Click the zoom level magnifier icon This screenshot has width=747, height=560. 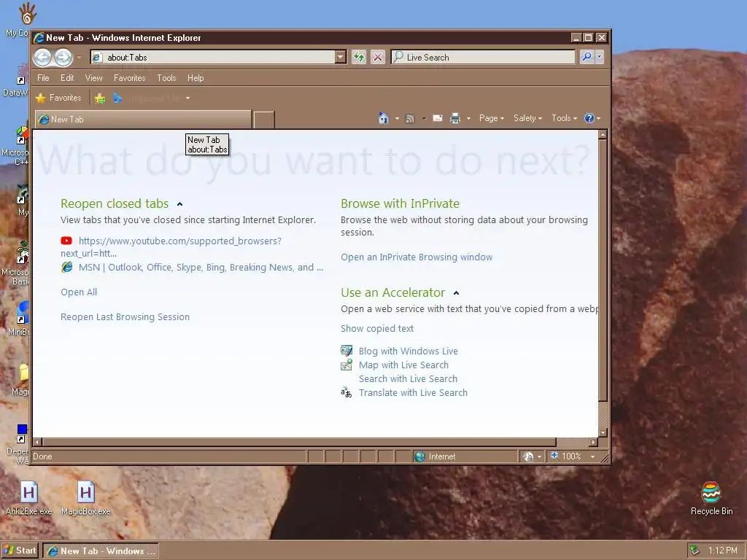pyautogui.click(x=554, y=456)
